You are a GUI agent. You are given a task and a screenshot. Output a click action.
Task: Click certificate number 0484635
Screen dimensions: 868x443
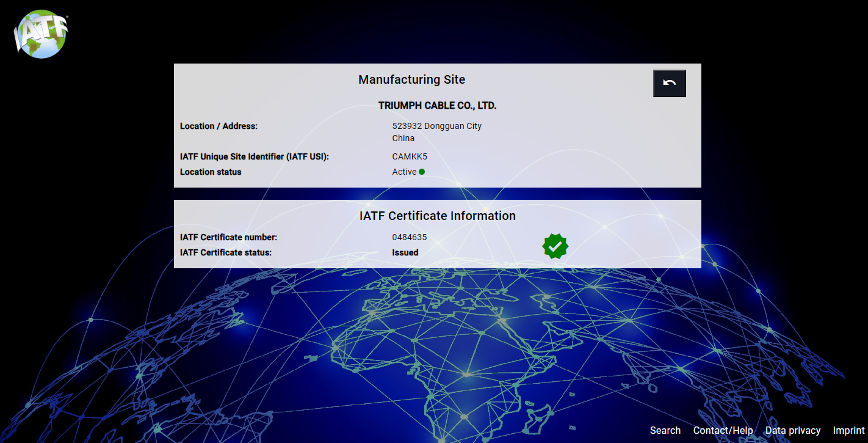click(x=409, y=237)
